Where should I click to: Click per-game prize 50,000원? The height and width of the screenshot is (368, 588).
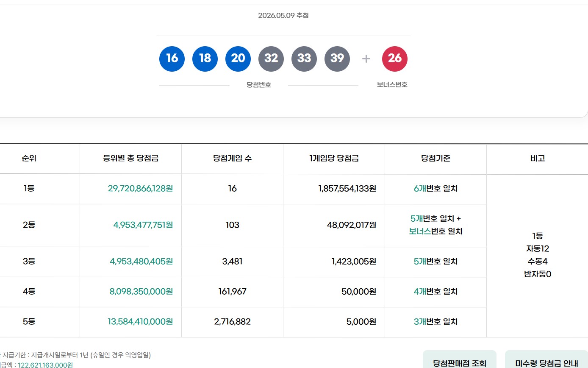pos(359,292)
